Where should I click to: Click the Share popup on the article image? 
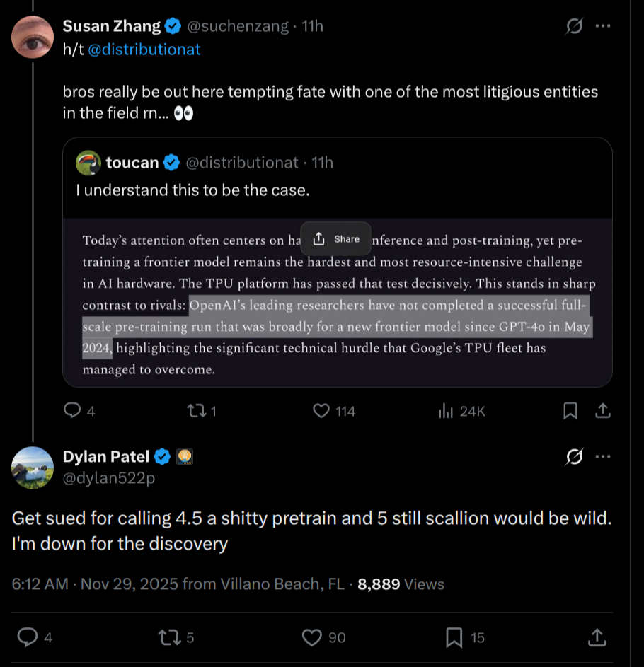(336, 239)
